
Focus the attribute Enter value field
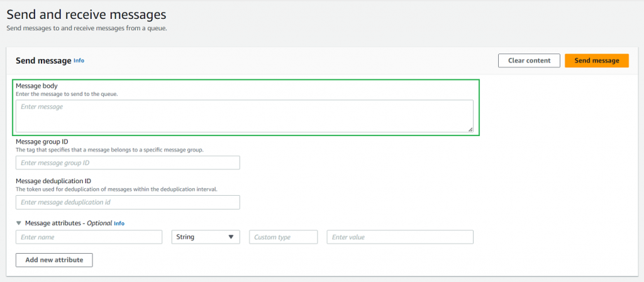pos(399,237)
